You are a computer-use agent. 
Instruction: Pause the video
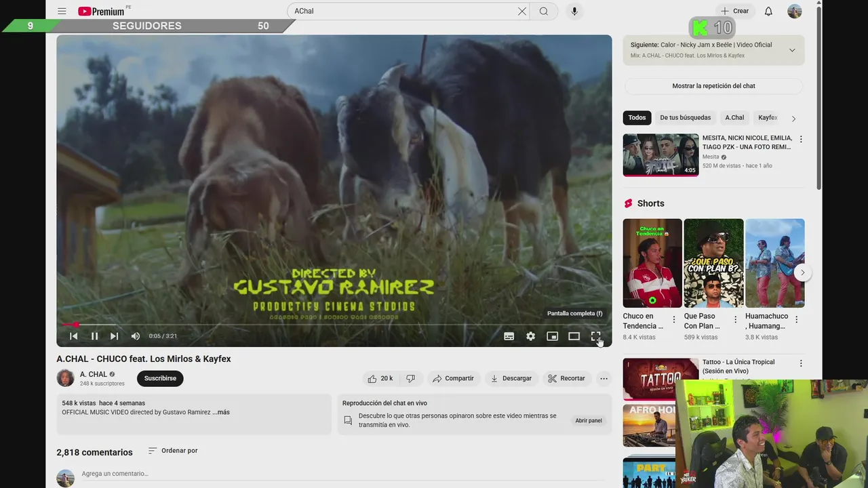coord(94,336)
